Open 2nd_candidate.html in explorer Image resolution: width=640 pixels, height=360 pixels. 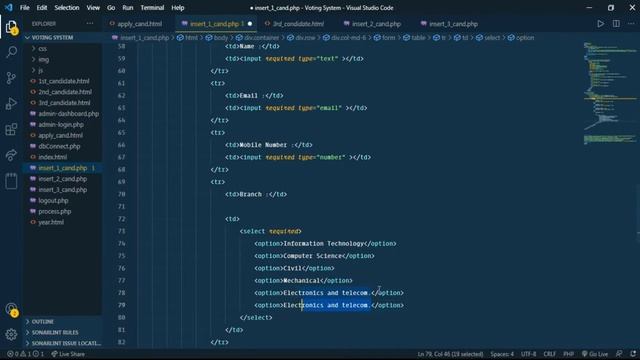point(65,92)
